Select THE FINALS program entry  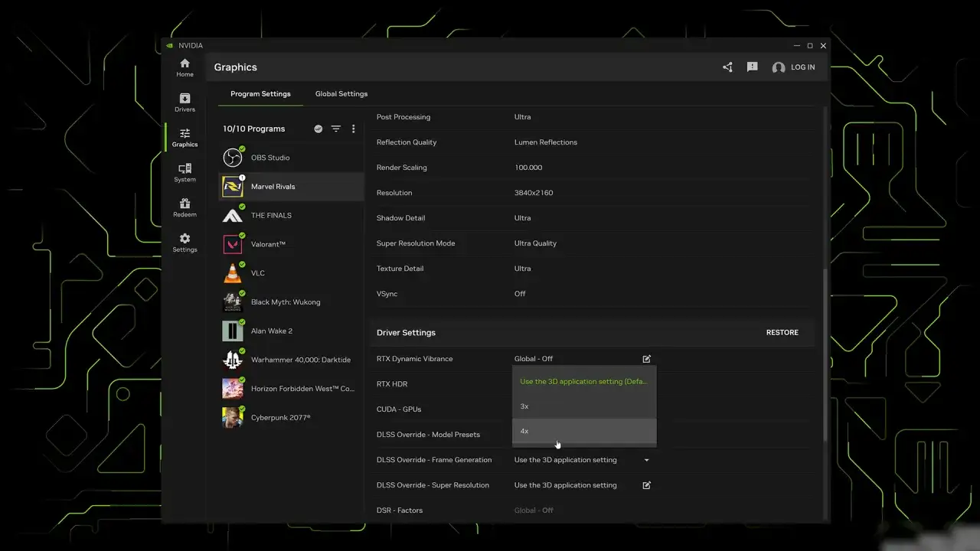(x=291, y=216)
